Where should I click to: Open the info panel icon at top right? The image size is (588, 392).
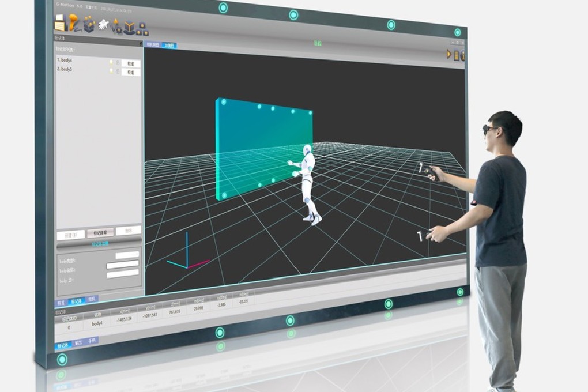(462, 54)
